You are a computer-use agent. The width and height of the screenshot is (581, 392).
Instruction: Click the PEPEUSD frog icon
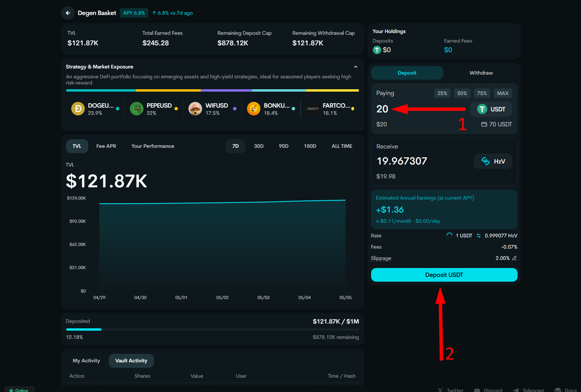point(137,109)
